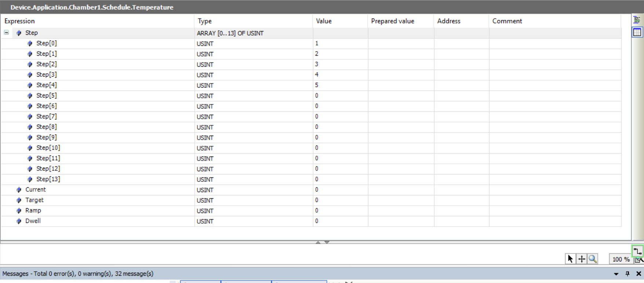The height and width of the screenshot is (283, 644).
Task: Click the prepared value cell for Step[2]
Action: coord(401,64)
